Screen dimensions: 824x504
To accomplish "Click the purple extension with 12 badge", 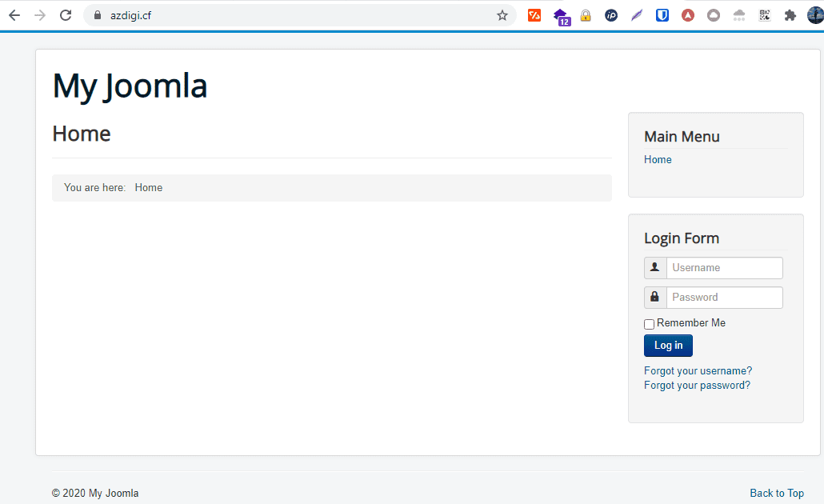I will click(561, 16).
